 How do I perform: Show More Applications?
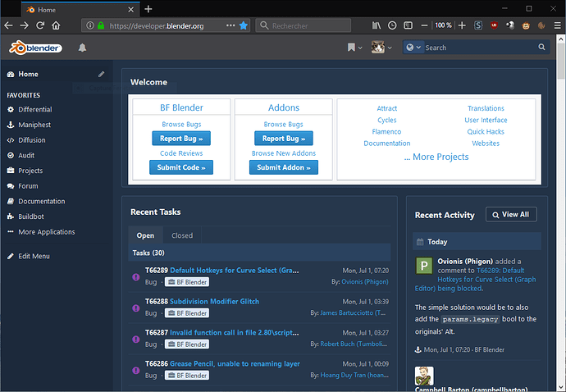(x=47, y=232)
